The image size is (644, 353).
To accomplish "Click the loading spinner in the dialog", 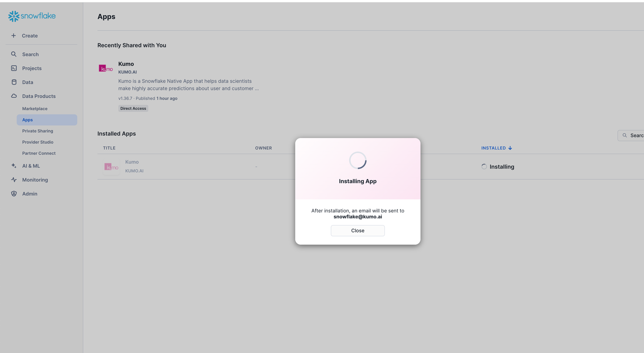I will [358, 160].
